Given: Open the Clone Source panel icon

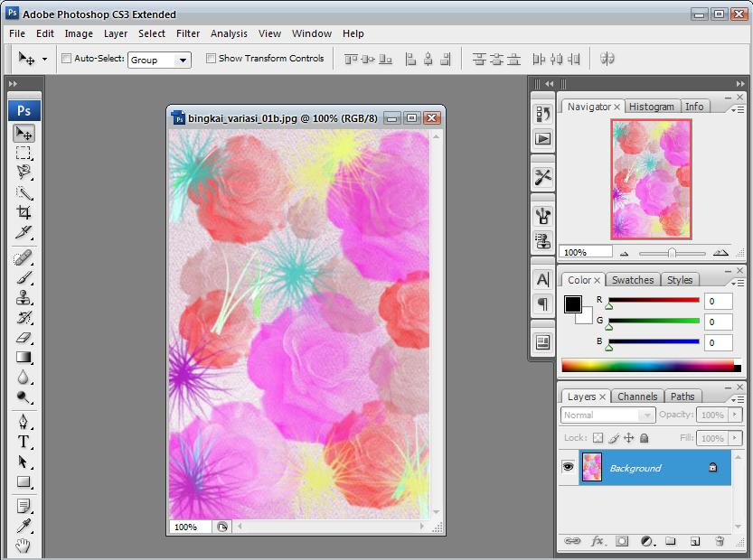Looking at the screenshot, I should point(542,240).
